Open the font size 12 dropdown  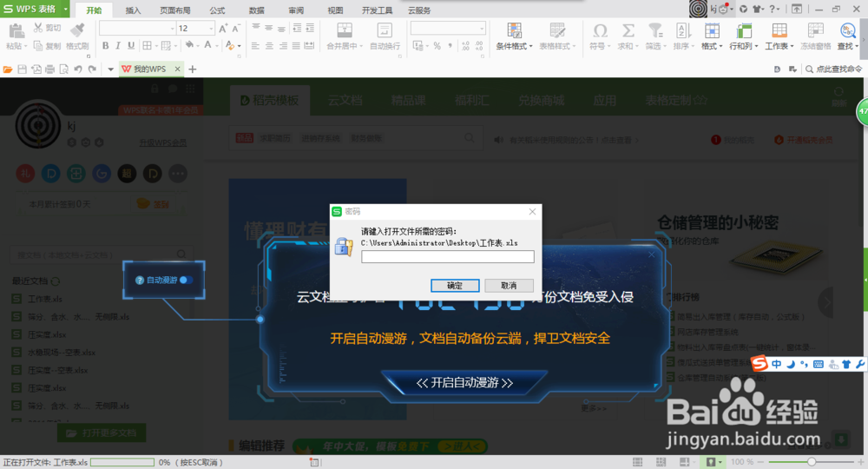coord(211,29)
